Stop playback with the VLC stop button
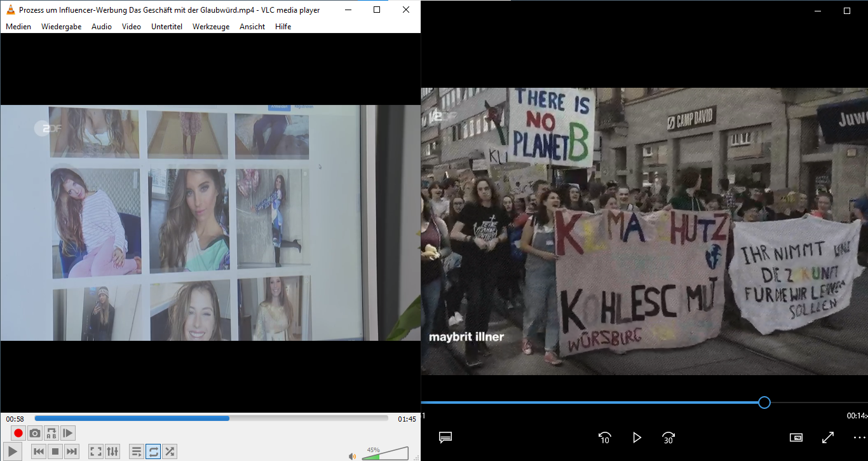Screen dimensions: 868x461 (x=55, y=451)
